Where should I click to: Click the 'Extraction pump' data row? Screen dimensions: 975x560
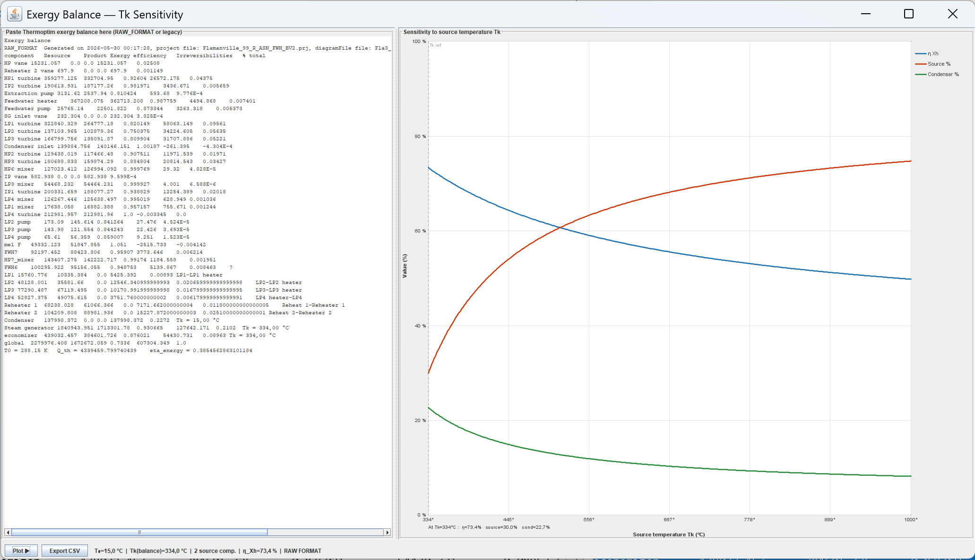click(x=104, y=94)
